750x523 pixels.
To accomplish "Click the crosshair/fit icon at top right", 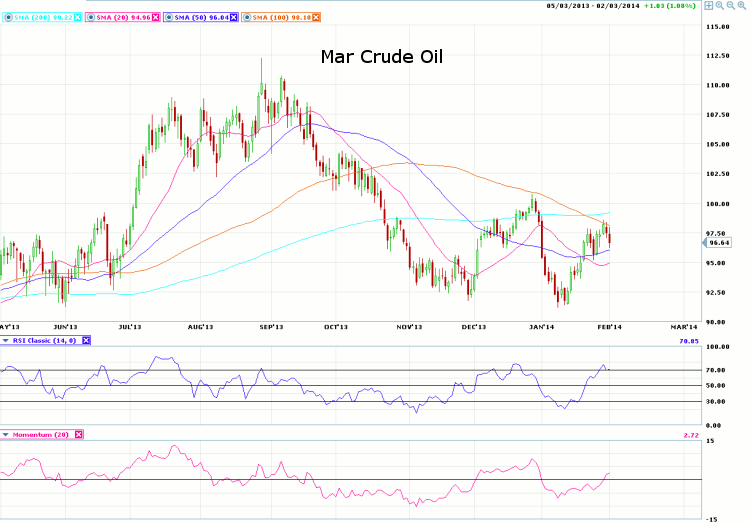I will tap(708, 5).
